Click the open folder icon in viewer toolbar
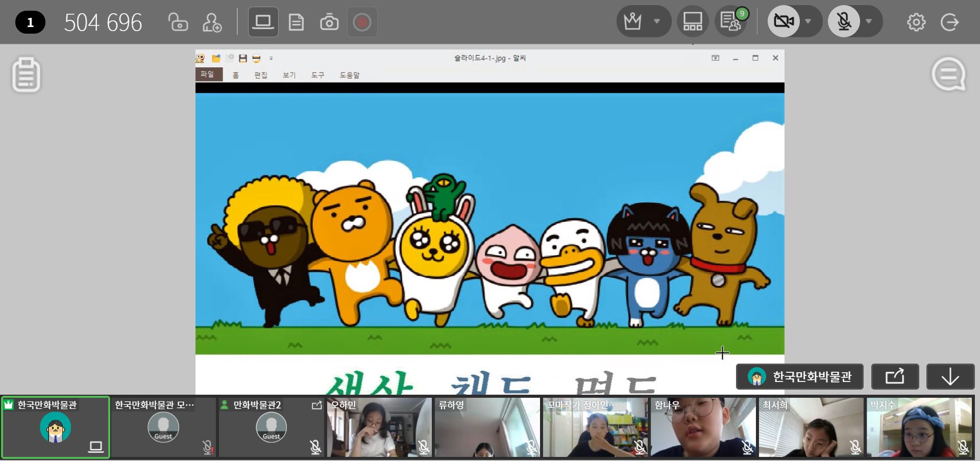The height and width of the screenshot is (461, 980). pos(216,58)
